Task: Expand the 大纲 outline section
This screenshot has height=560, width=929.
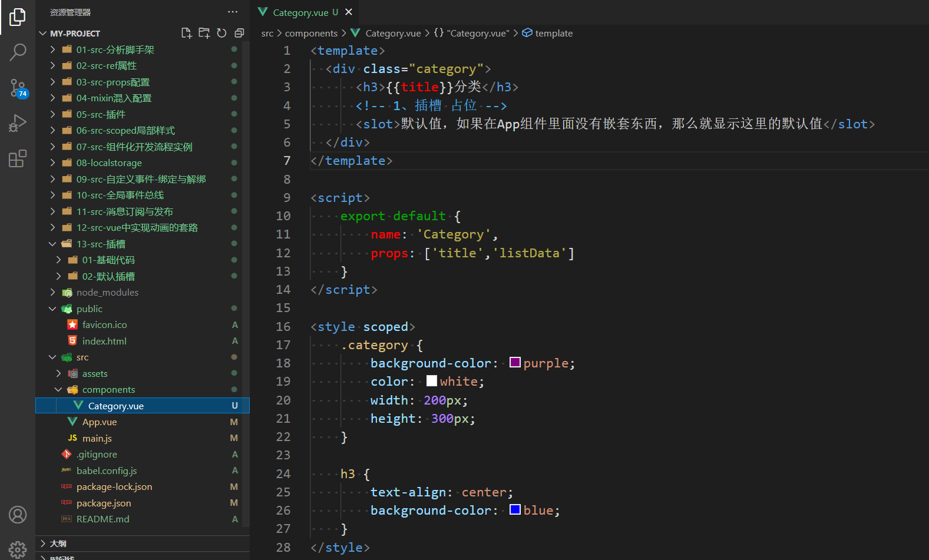Action: [42, 544]
